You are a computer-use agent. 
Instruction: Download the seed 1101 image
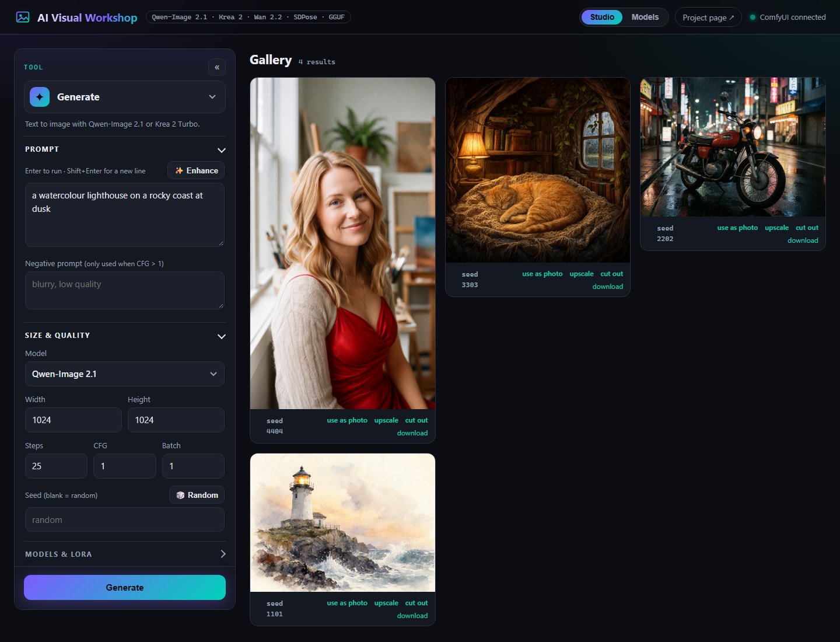412,616
